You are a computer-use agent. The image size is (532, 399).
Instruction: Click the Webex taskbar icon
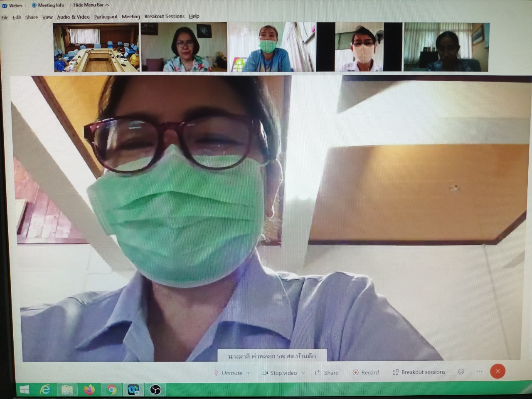point(133,389)
